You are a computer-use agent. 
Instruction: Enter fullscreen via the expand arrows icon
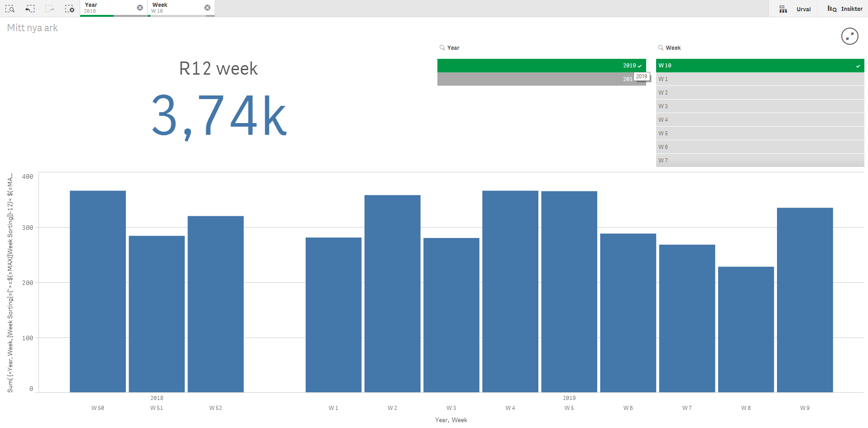click(x=850, y=36)
